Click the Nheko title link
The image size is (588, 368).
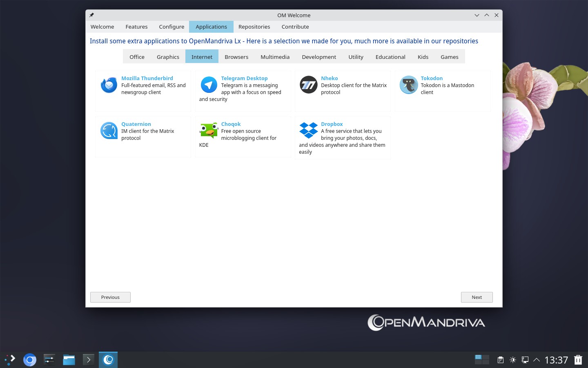(x=330, y=78)
